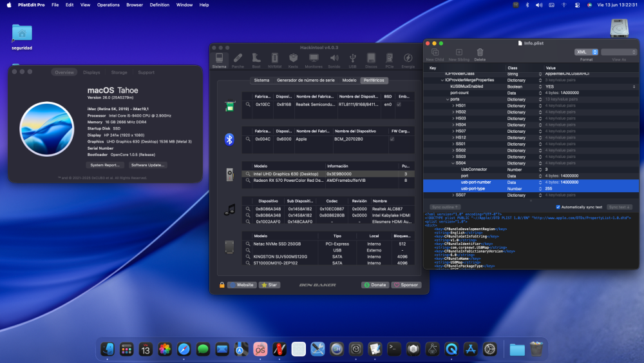The width and height of the screenshot is (644, 363).
Task: Expand the HS01 port dictionary
Action: click(453, 106)
